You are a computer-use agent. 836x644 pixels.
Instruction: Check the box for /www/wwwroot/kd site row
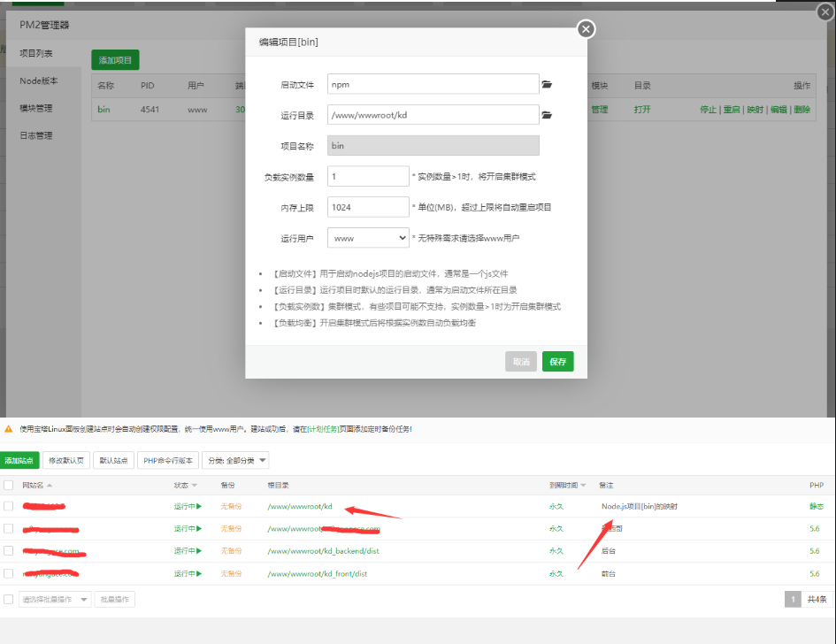pos(9,507)
